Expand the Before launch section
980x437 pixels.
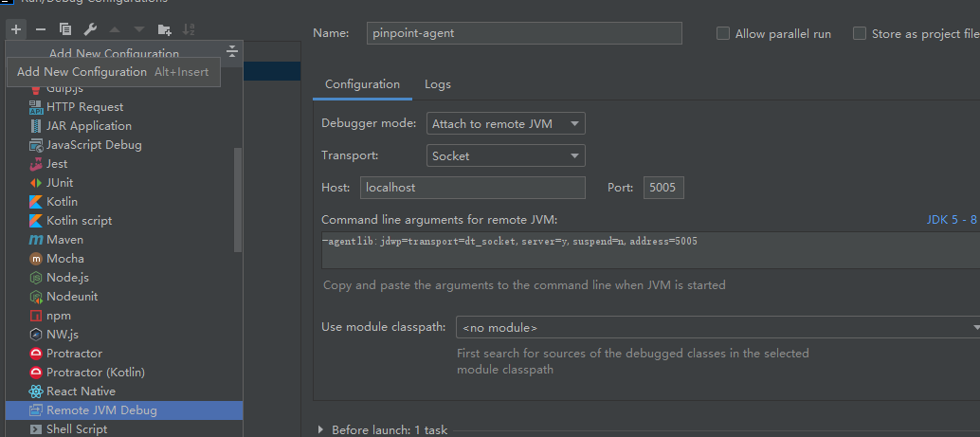pyautogui.click(x=320, y=430)
